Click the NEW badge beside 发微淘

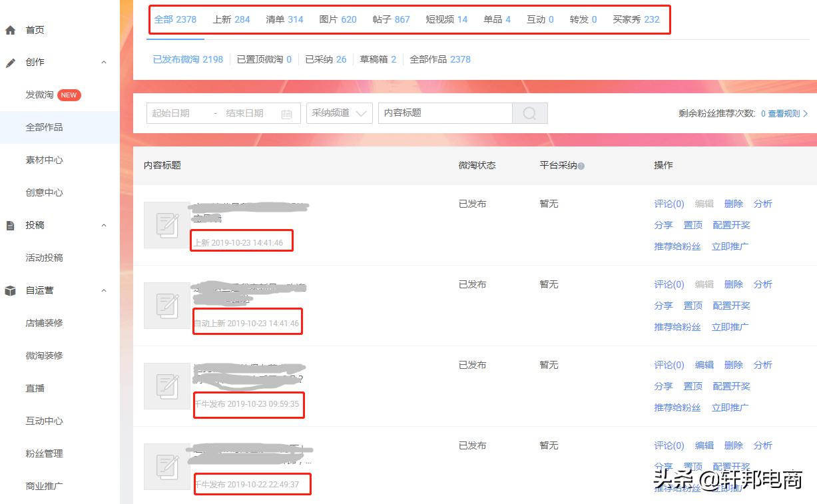click(69, 95)
